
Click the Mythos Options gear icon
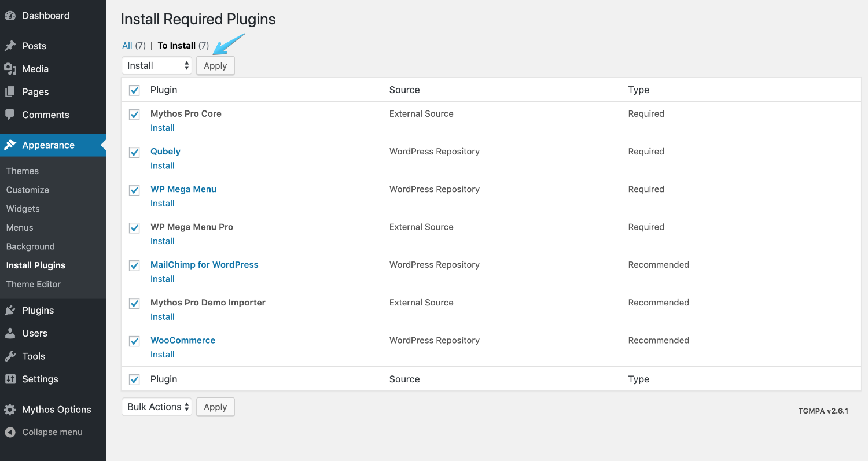pyautogui.click(x=10, y=410)
